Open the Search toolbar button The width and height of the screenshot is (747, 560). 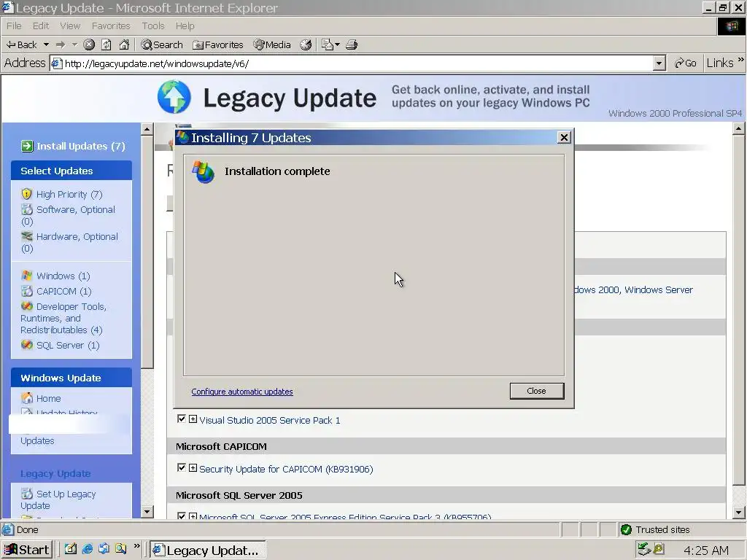(162, 44)
